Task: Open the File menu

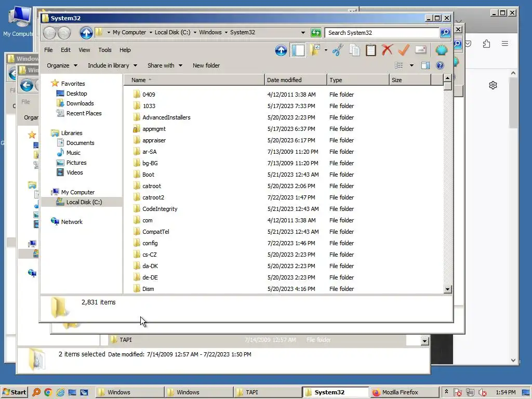Action: tap(48, 50)
